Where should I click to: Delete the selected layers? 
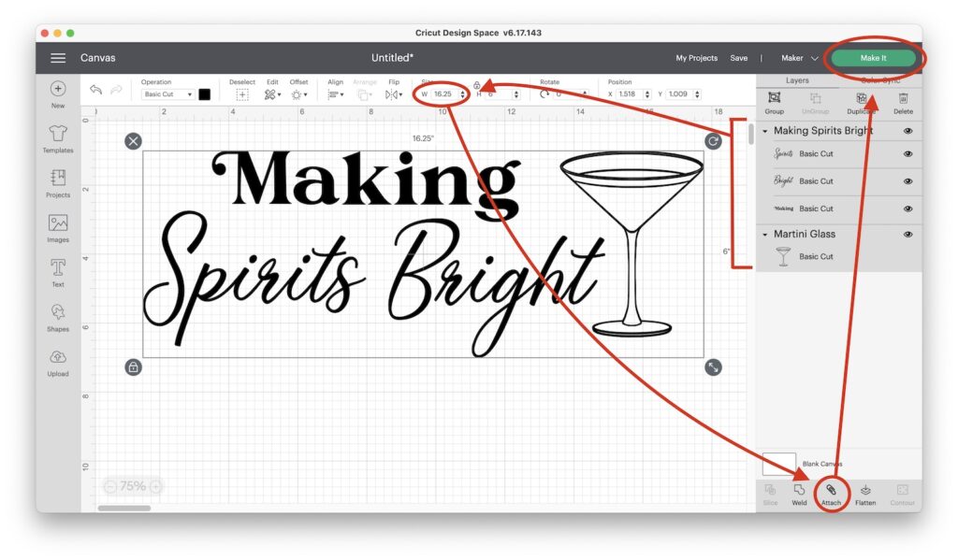[903, 103]
